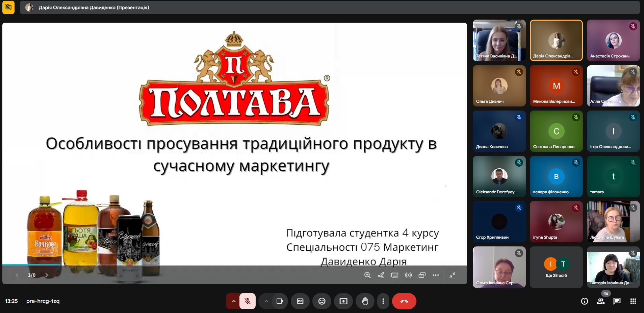The width and height of the screenshot is (644, 313).
Task: Select Вікторія Іванівна Да... participant tile
Action: (613, 267)
